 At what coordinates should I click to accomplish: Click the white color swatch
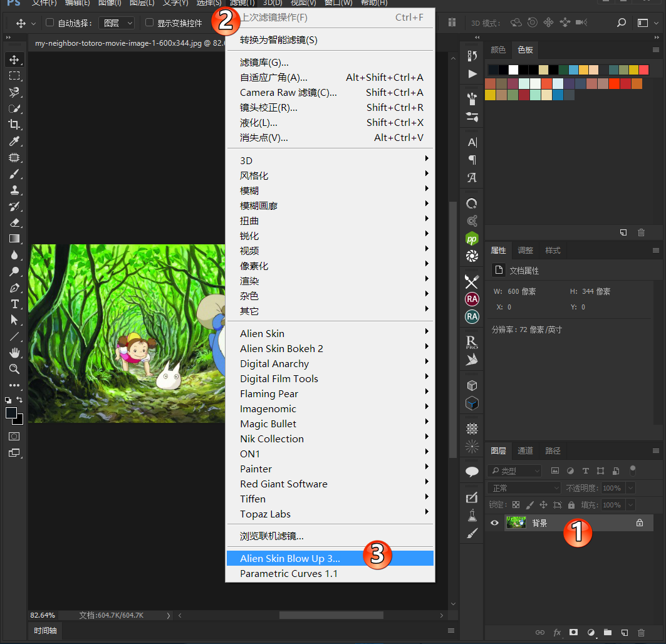pyautogui.click(x=513, y=70)
